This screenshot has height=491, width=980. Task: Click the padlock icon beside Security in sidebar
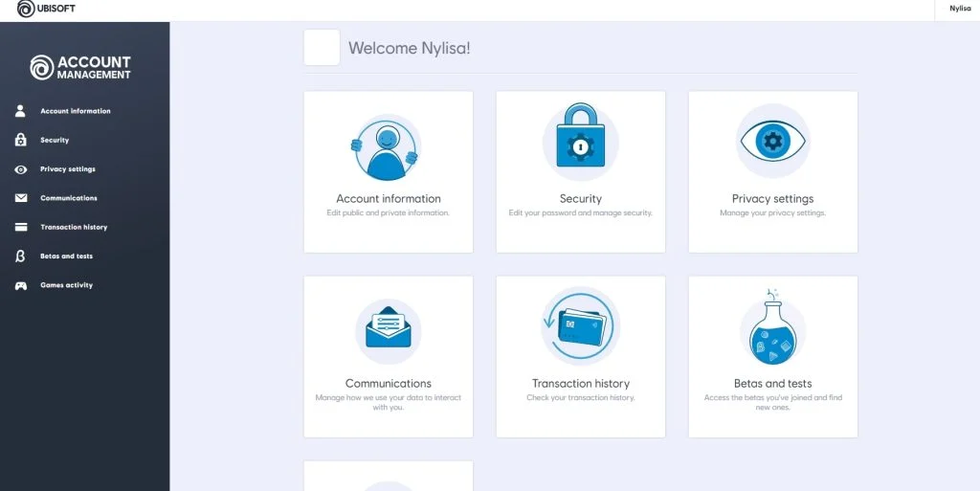(21, 140)
